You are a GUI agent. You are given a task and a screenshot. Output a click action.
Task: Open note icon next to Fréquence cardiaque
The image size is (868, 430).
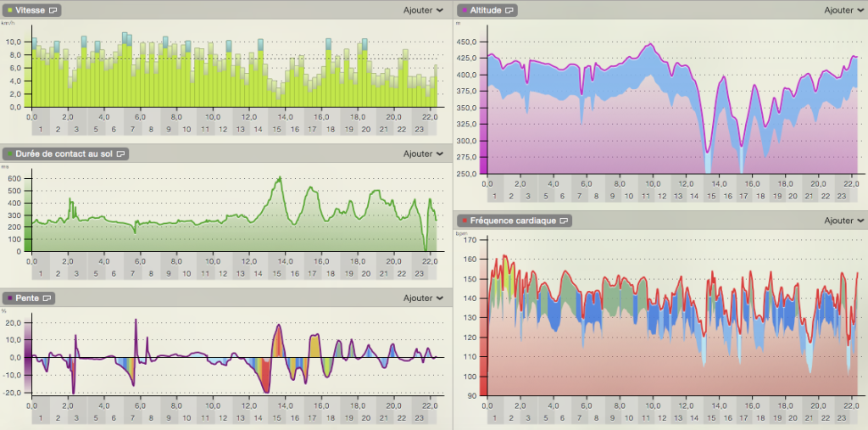[x=564, y=221]
